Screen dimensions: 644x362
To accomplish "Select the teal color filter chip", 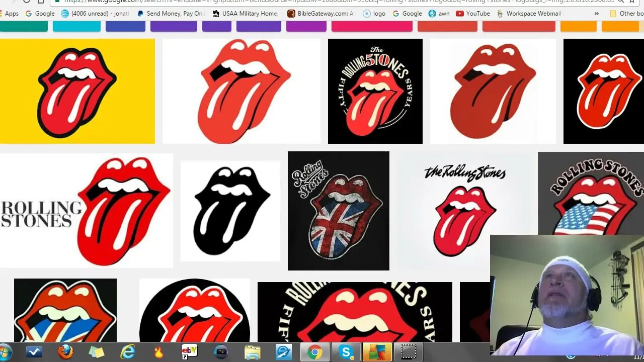I will 24,26.
